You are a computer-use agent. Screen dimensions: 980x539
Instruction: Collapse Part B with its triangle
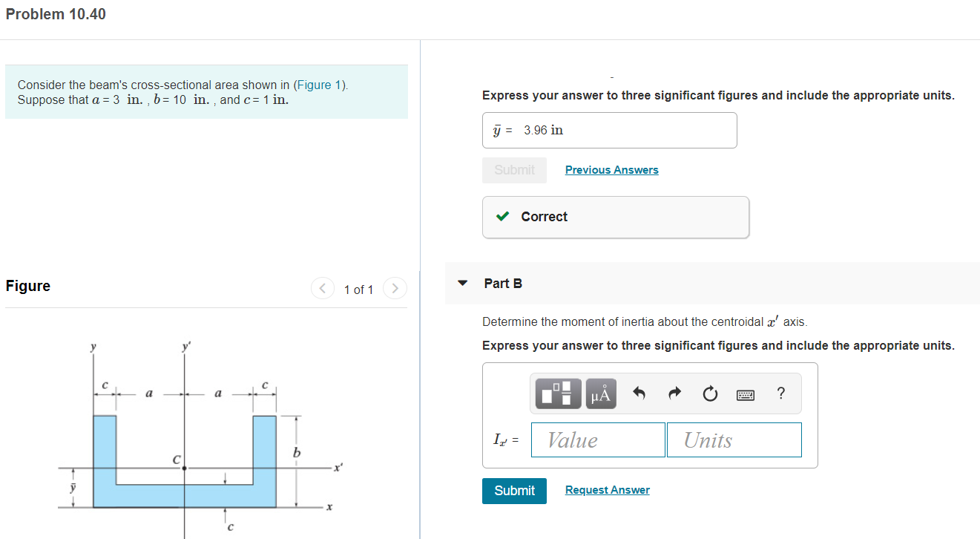click(462, 283)
